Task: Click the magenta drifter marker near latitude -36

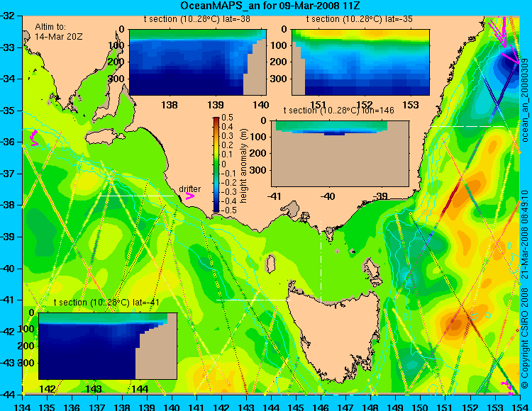Action: click(34, 138)
